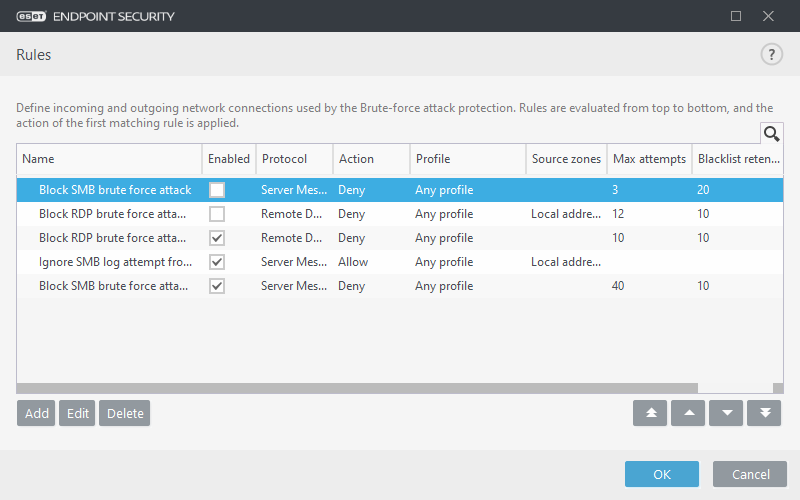800x500 pixels.
Task: Sort by the Protocol column header
Action: click(294, 159)
